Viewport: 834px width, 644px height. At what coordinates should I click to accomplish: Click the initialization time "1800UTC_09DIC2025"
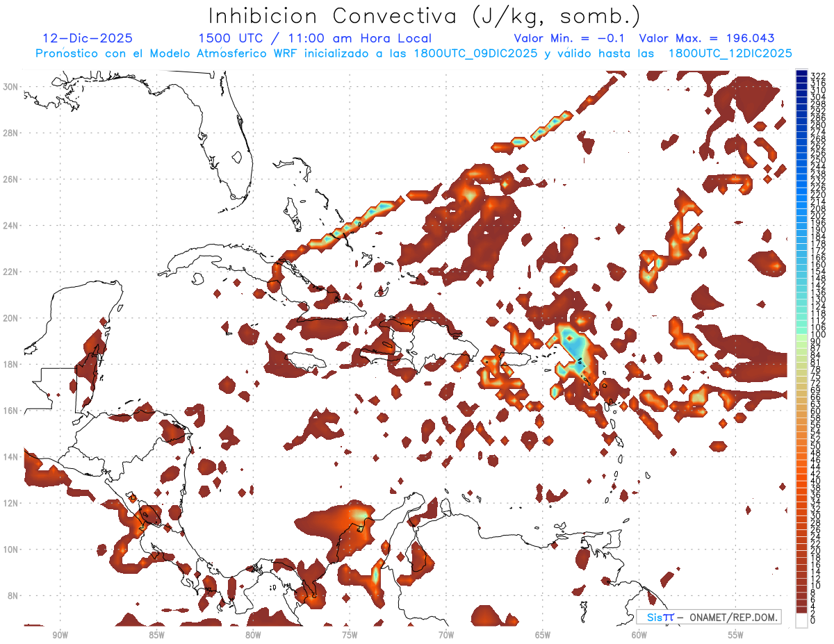(475, 53)
